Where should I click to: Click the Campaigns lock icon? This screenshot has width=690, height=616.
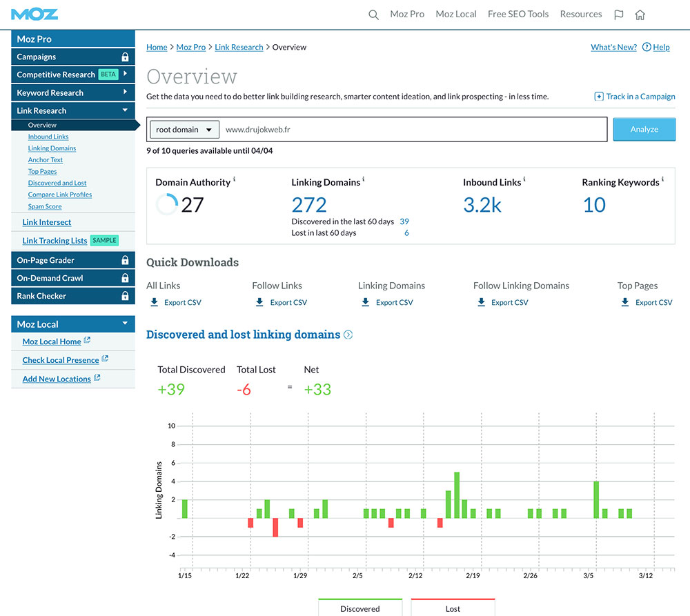pyautogui.click(x=125, y=57)
